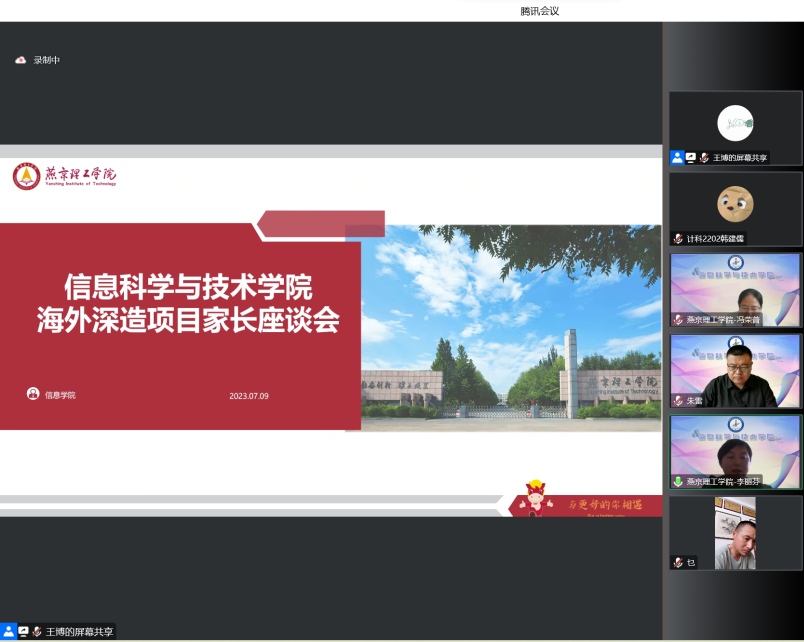Click muted microphone icon for 朱雷
Image resolution: width=804 pixels, height=642 pixels.
click(x=678, y=400)
